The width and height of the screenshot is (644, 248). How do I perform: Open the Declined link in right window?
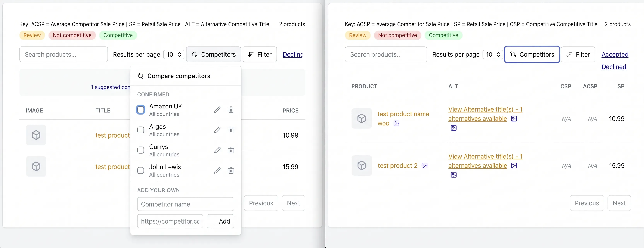point(614,67)
